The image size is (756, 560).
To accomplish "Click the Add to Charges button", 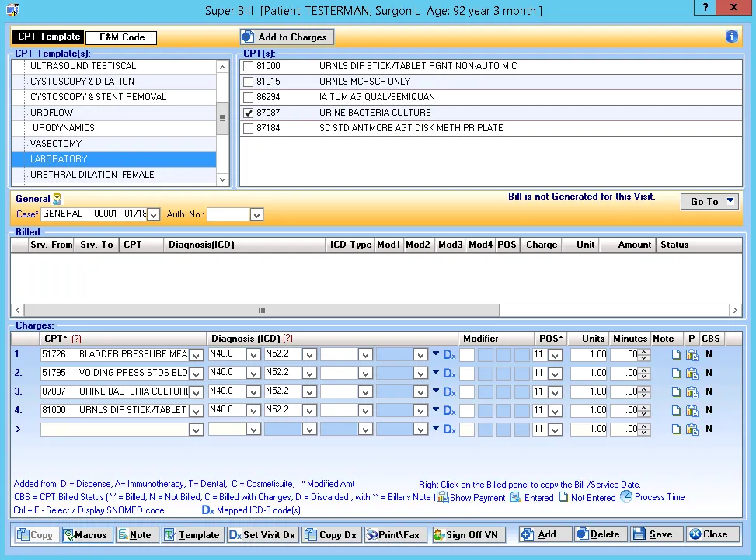I will [287, 37].
